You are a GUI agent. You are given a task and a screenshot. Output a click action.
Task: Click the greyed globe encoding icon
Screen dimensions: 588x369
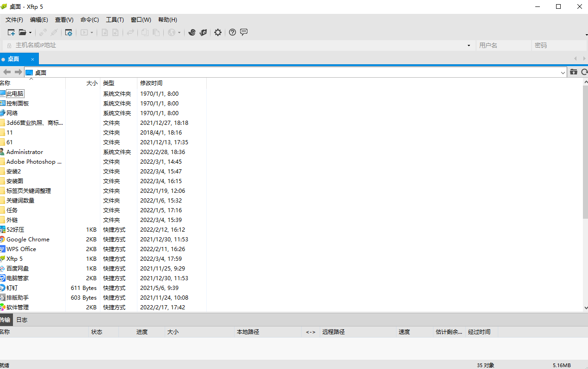click(172, 32)
